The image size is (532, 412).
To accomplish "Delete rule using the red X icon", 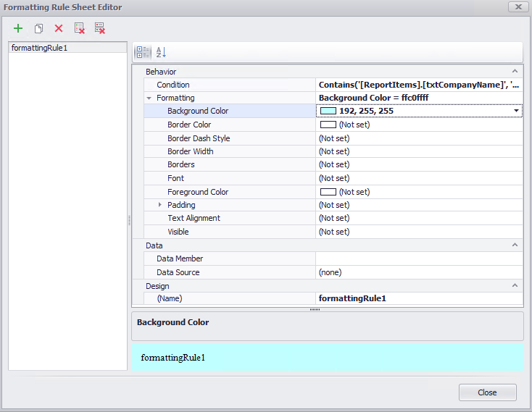I will [59, 28].
